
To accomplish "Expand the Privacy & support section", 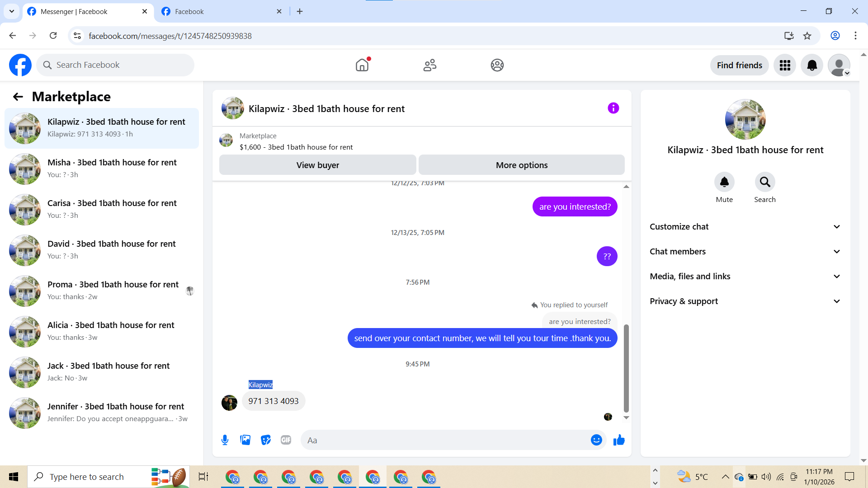I will pyautogui.click(x=745, y=301).
